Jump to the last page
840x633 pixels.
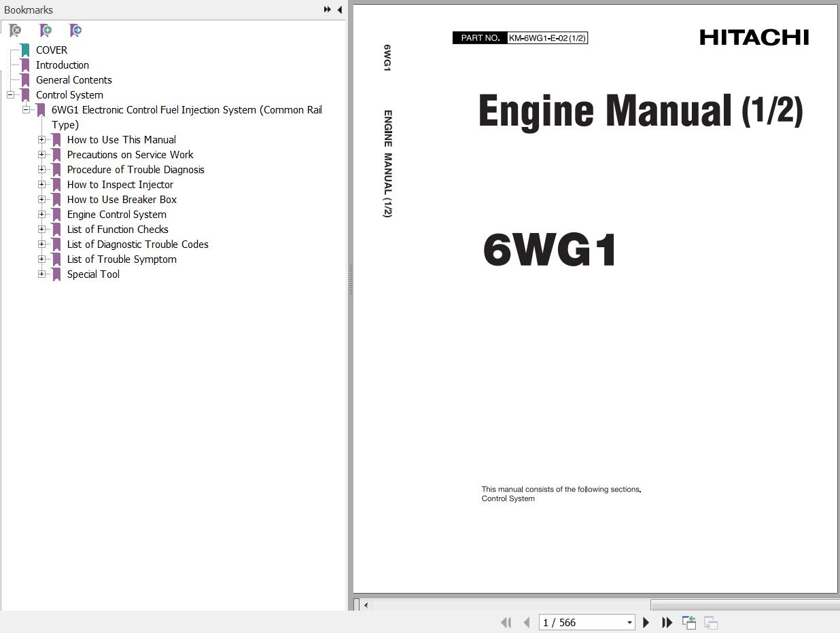[667, 622]
